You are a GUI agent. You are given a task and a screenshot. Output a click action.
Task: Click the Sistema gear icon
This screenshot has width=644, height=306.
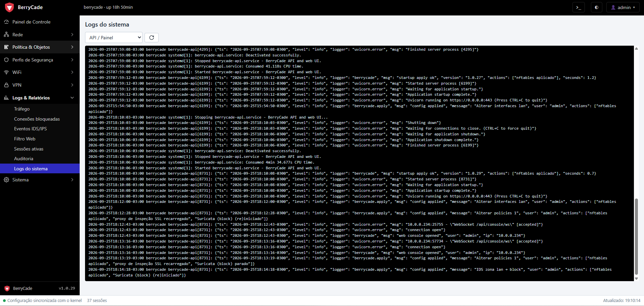6,180
